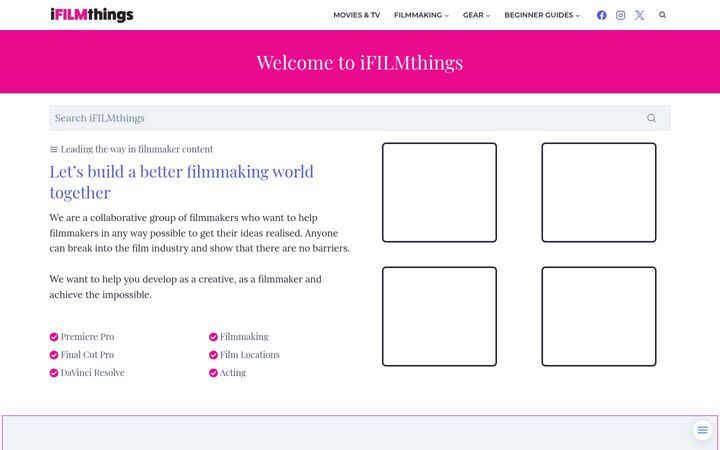Screen dimensions: 720x450
Task: Click the bottom-left empty image card
Action: click(x=439, y=316)
